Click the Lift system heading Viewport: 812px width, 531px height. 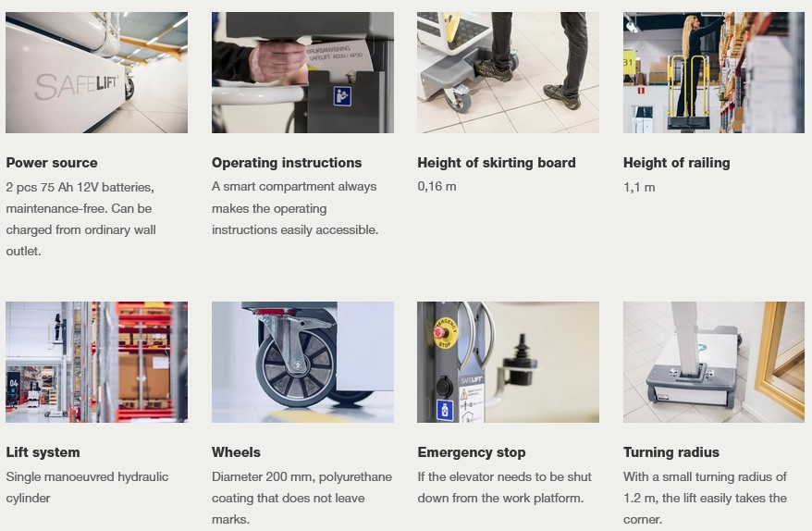coord(43,452)
